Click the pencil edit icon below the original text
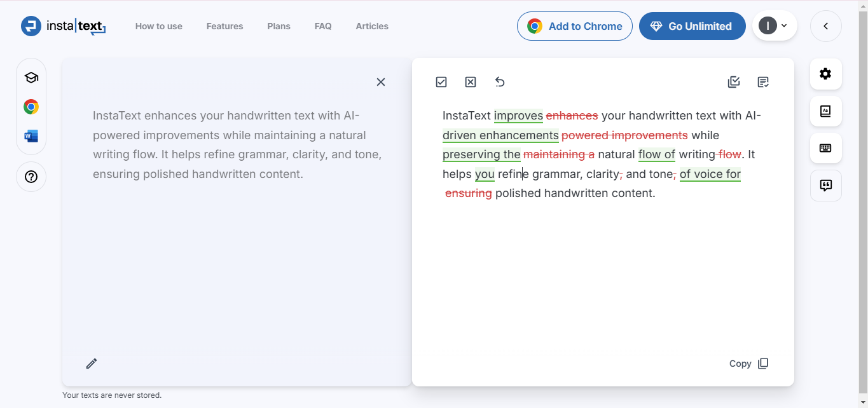This screenshot has height=408, width=868. pos(92,364)
